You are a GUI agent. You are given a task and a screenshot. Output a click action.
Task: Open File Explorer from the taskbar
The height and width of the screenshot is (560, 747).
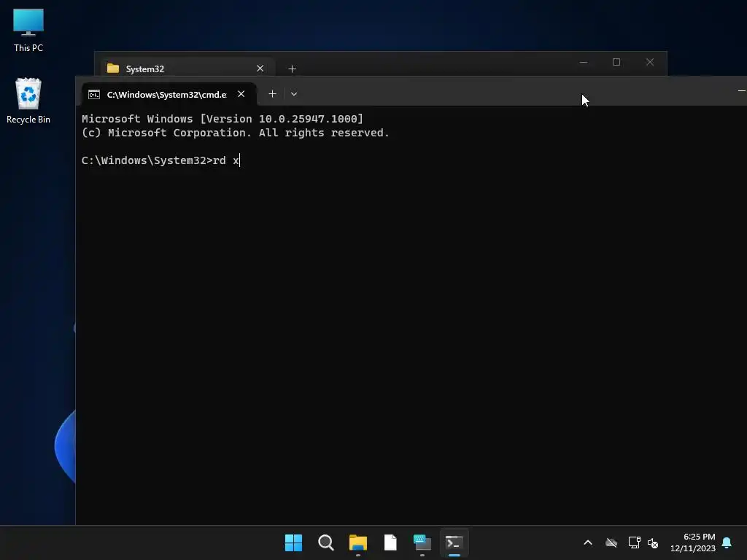357,542
